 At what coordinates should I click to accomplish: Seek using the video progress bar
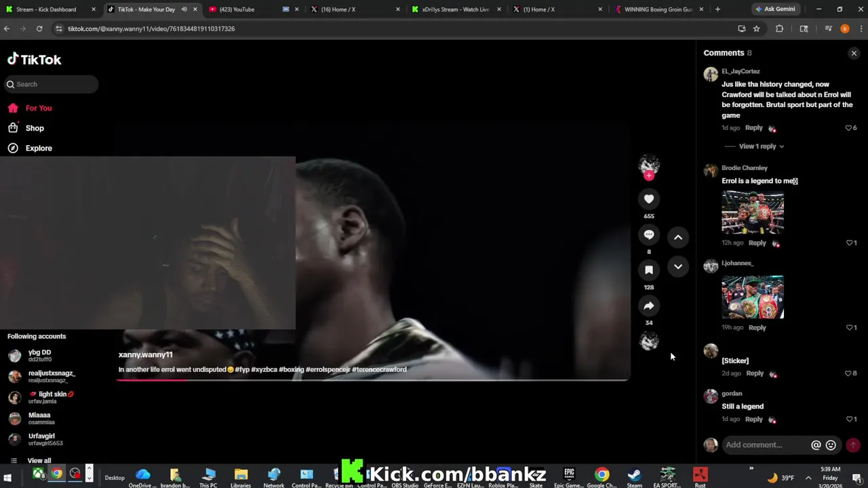point(373,380)
